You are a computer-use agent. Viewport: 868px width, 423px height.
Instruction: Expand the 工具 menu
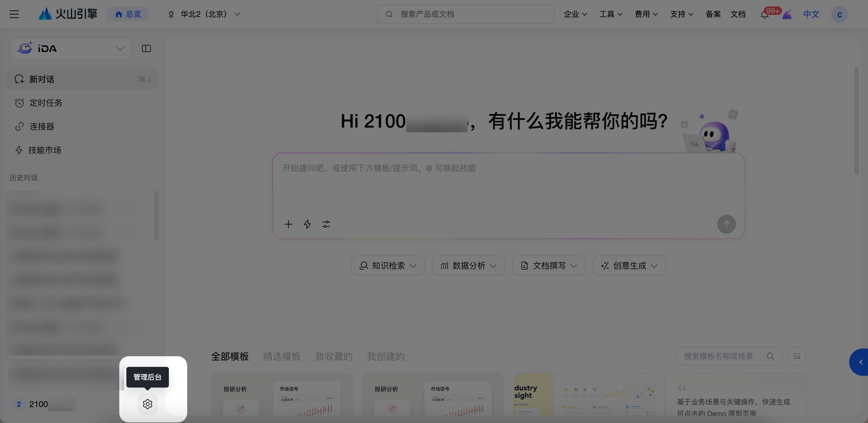(x=611, y=14)
